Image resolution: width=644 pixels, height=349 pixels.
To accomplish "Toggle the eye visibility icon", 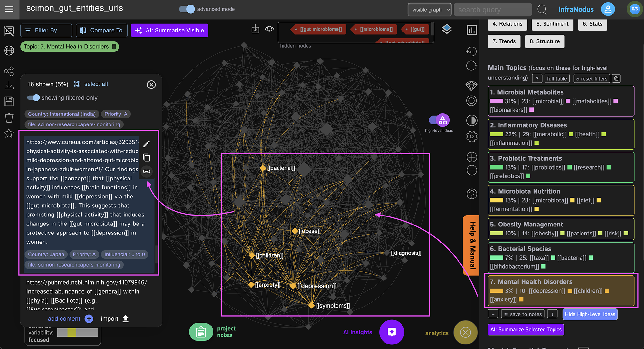I will pyautogui.click(x=269, y=29).
